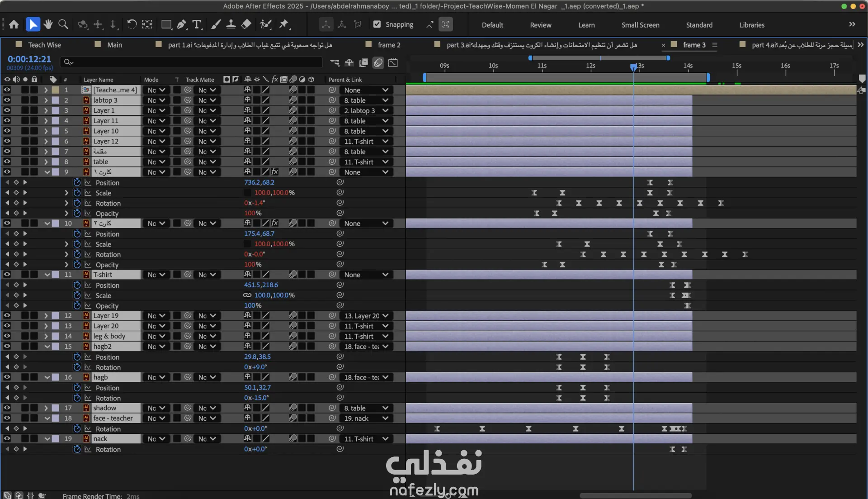This screenshot has width=868, height=499.
Task: Toggle the Position stopwatch of hagb2 layer
Action: [77, 357]
